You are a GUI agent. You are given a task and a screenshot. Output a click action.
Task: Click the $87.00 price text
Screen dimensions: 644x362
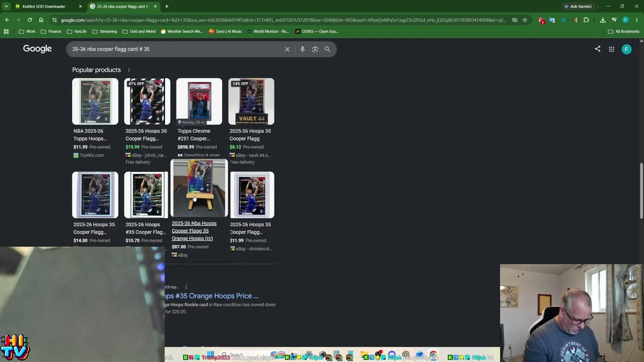[x=179, y=247]
